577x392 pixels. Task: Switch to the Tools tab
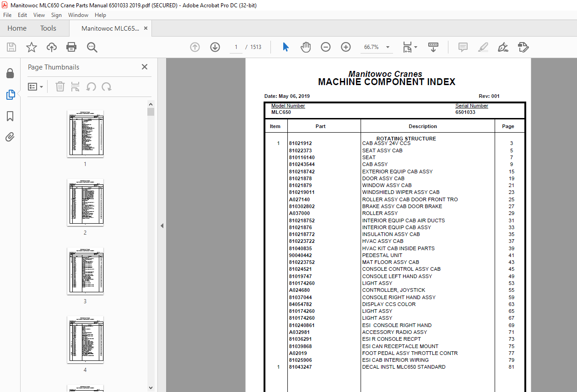(48, 28)
